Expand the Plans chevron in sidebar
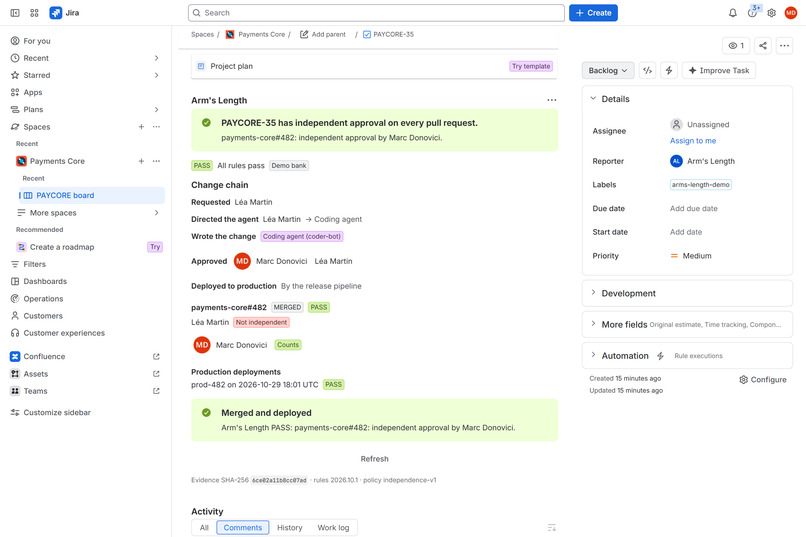The height and width of the screenshot is (537, 806). 156,109
